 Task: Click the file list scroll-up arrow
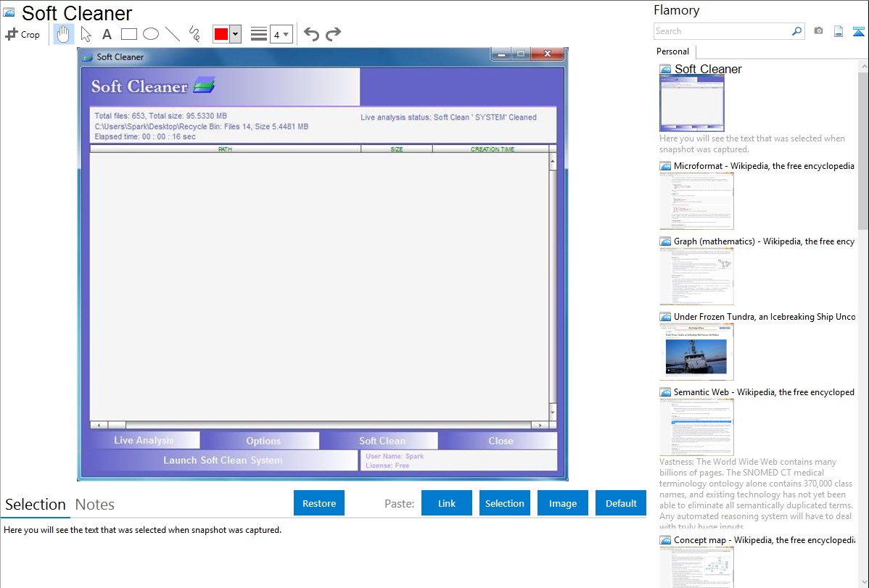(553, 161)
